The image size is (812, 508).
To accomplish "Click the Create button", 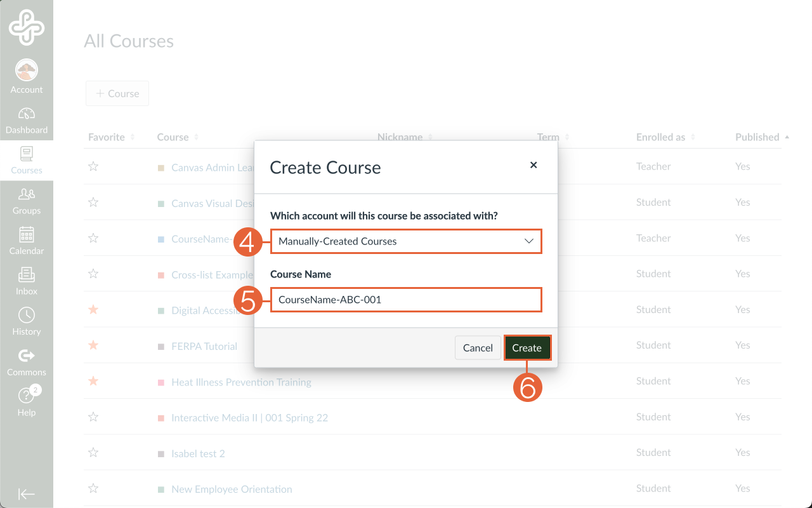I will pos(527,348).
